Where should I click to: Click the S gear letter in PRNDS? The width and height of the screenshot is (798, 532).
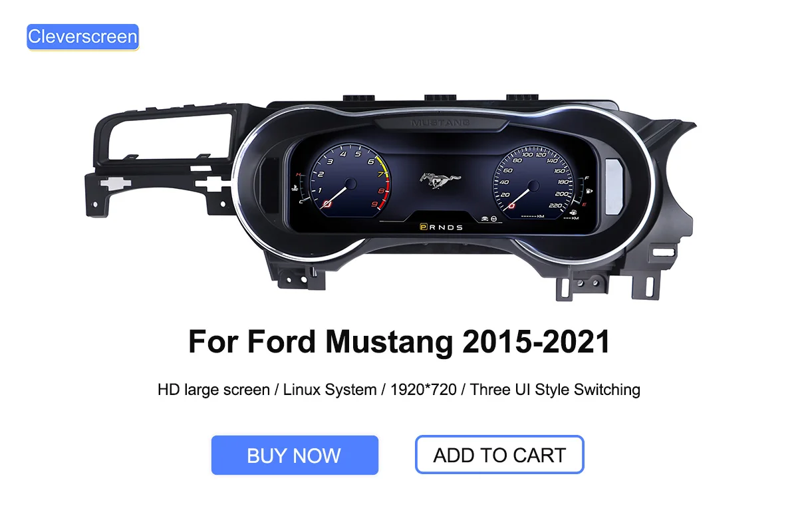pos(459,227)
